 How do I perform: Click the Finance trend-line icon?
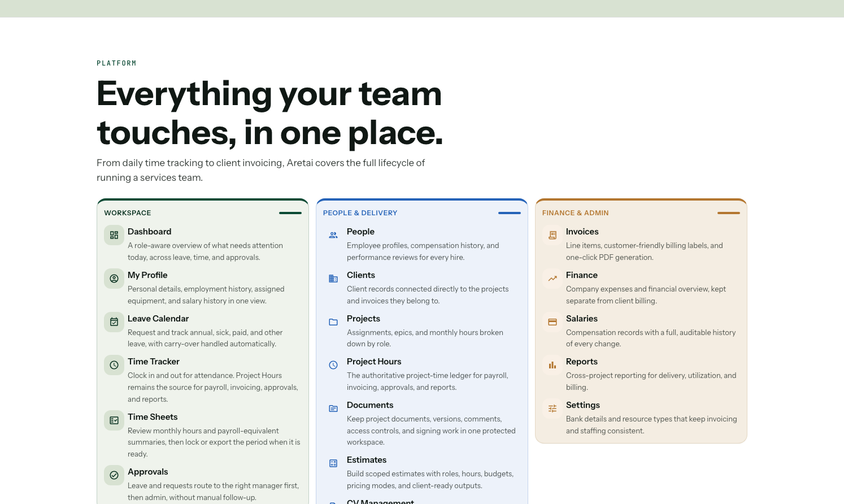tap(552, 279)
